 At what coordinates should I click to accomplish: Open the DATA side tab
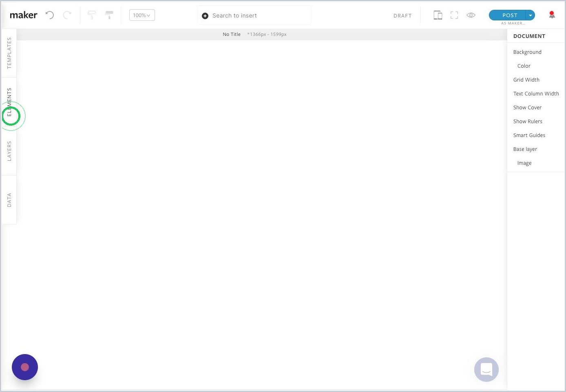pos(9,200)
